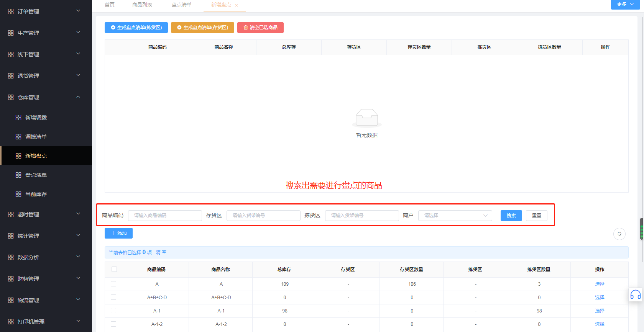Switch to the 首页 tab
644x332 pixels.
pyautogui.click(x=110, y=5)
